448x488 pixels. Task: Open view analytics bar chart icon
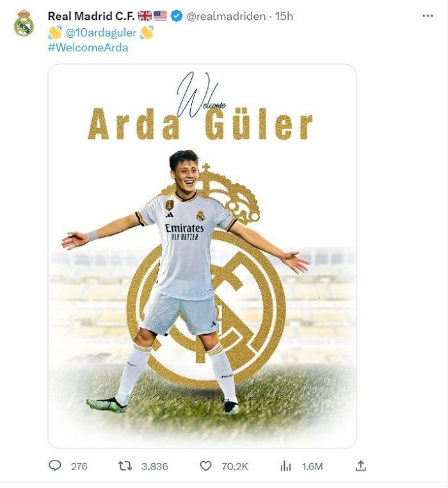(285, 466)
